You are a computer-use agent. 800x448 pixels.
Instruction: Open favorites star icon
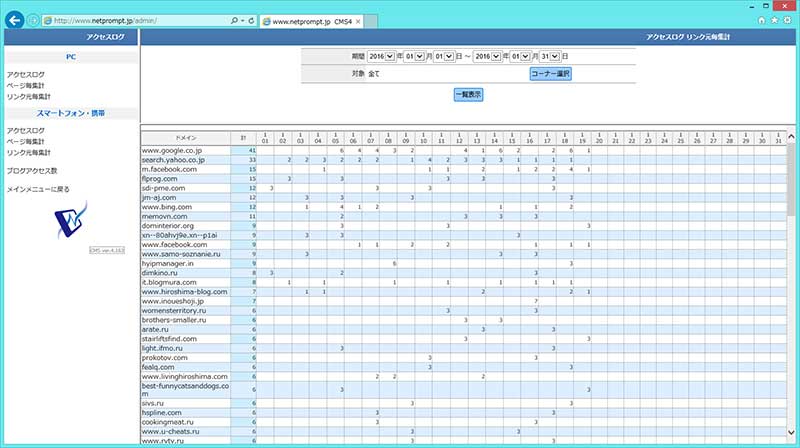click(x=774, y=20)
